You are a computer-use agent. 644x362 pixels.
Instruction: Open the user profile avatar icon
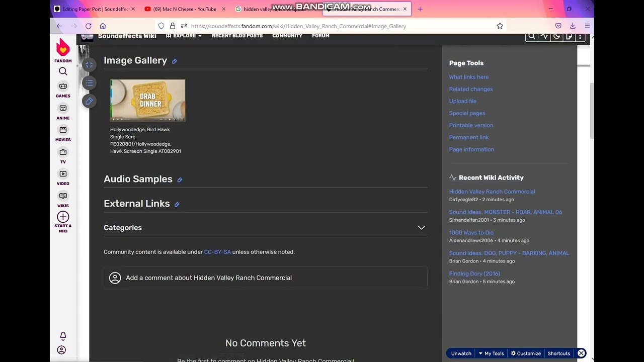[61, 350]
